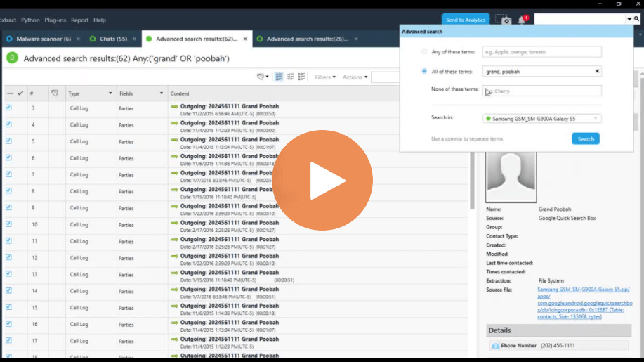Clear the 'grand, poobah' search terms field

click(x=597, y=71)
